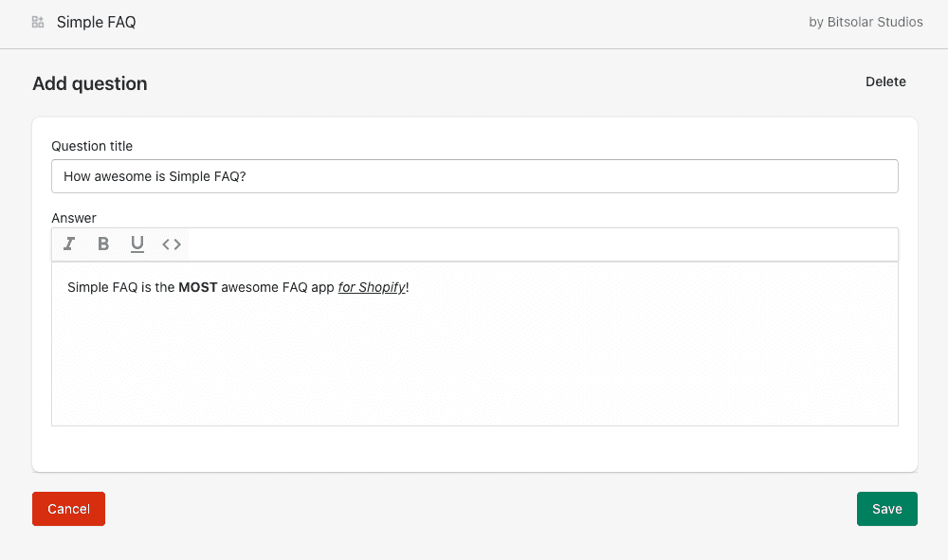Toggle italic formatting in the answer toolbar
The width and height of the screenshot is (948, 560).
click(x=69, y=244)
